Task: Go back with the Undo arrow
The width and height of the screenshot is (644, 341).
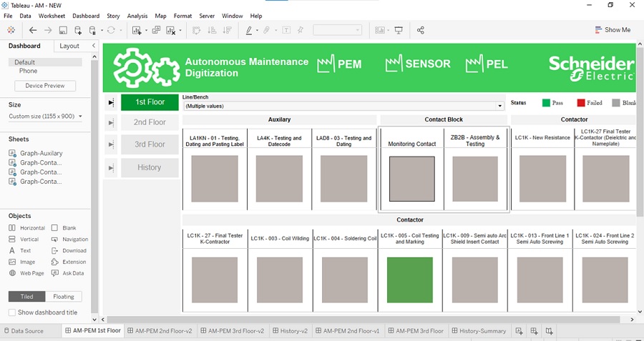Action: tap(33, 30)
